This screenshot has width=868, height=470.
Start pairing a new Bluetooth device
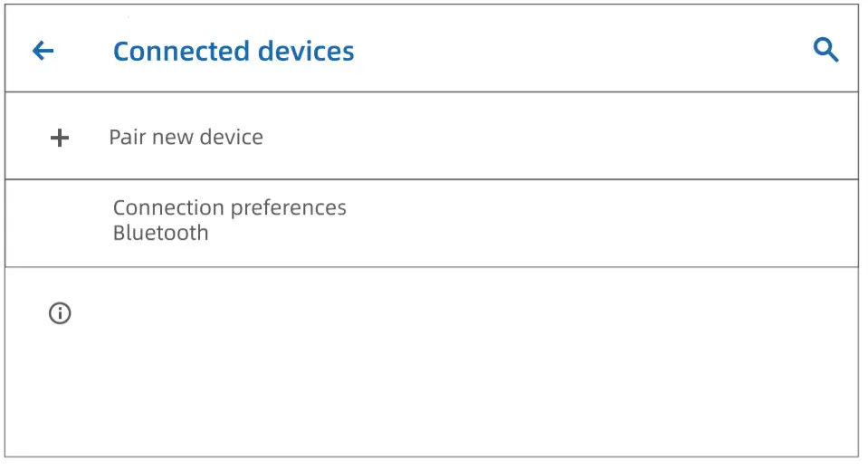click(186, 138)
